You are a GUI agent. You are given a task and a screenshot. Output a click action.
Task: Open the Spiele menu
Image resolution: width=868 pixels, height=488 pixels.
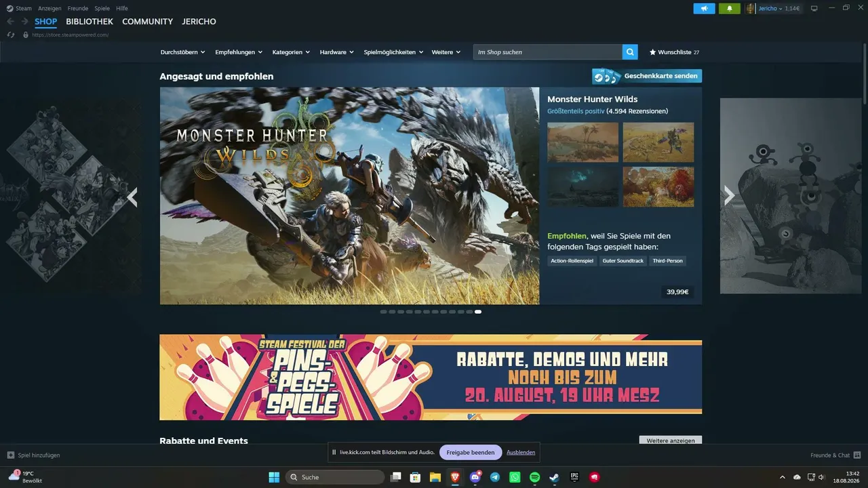click(102, 8)
